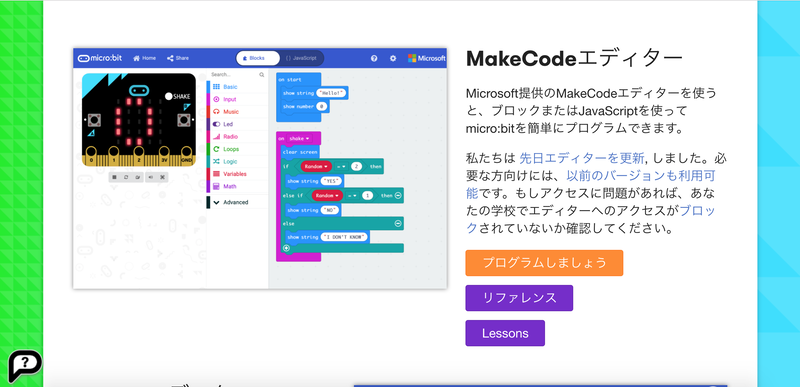Click the "Hello!" text value in show string
The height and width of the screenshot is (387, 800).
coord(331,93)
